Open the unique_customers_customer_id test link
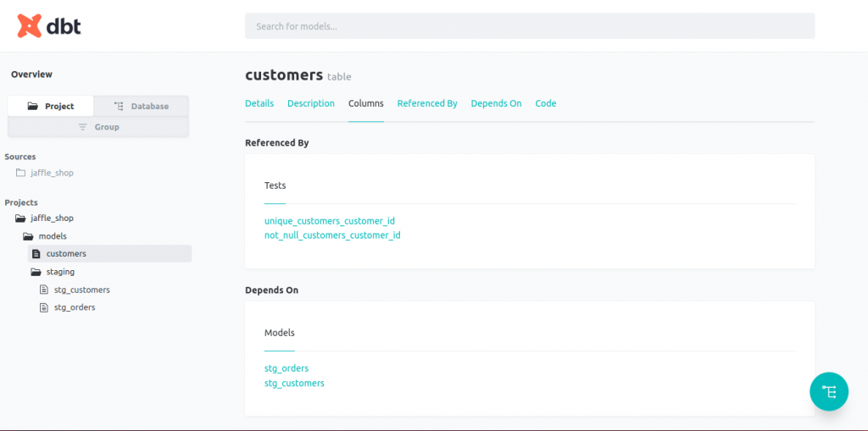This screenshot has width=868, height=431. point(330,221)
